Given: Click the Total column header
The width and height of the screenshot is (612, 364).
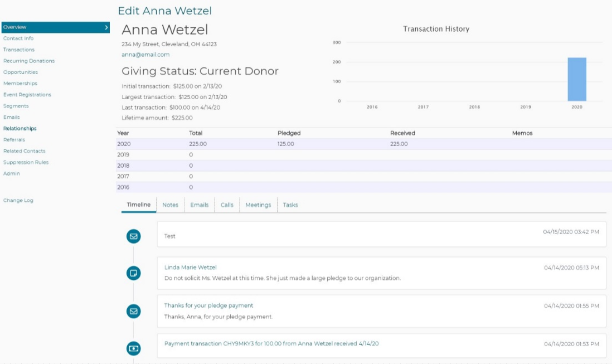Looking at the screenshot, I should [196, 133].
